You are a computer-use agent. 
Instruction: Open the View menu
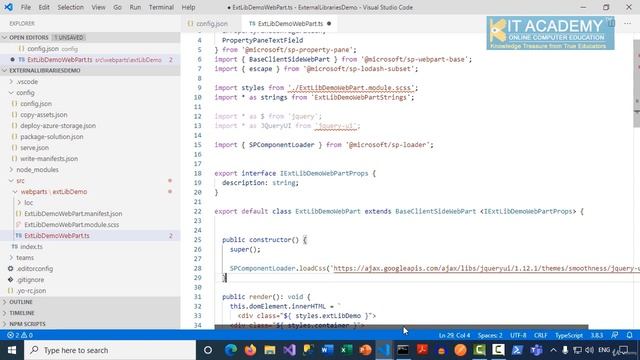point(98,7)
